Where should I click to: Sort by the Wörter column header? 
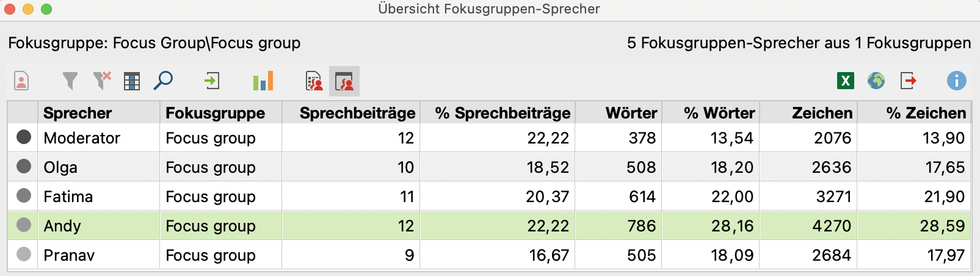click(x=631, y=113)
